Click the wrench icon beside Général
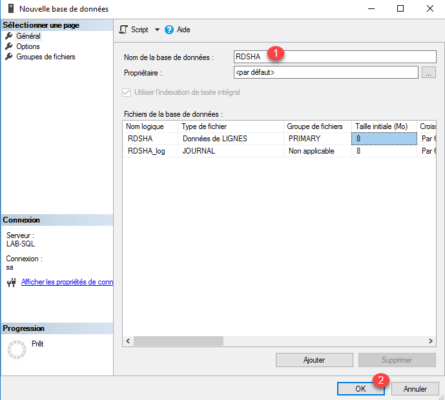Image resolution: width=445 pixels, height=400 pixels. click(x=9, y=36)
